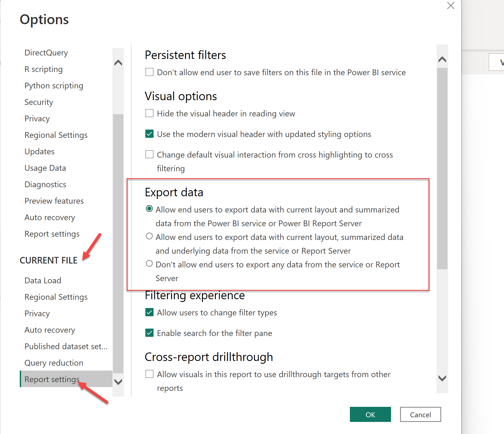This screenshot has height=434, width=504.
Task: Open Privacy under CURRENT FILE
Action: pos(37,313)
